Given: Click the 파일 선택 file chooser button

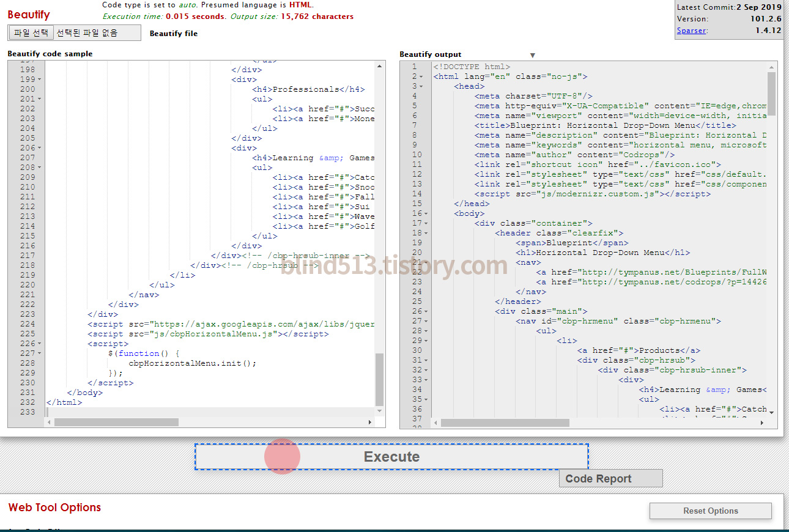Looking at the screenshot, I should click(x=32, y=32).
